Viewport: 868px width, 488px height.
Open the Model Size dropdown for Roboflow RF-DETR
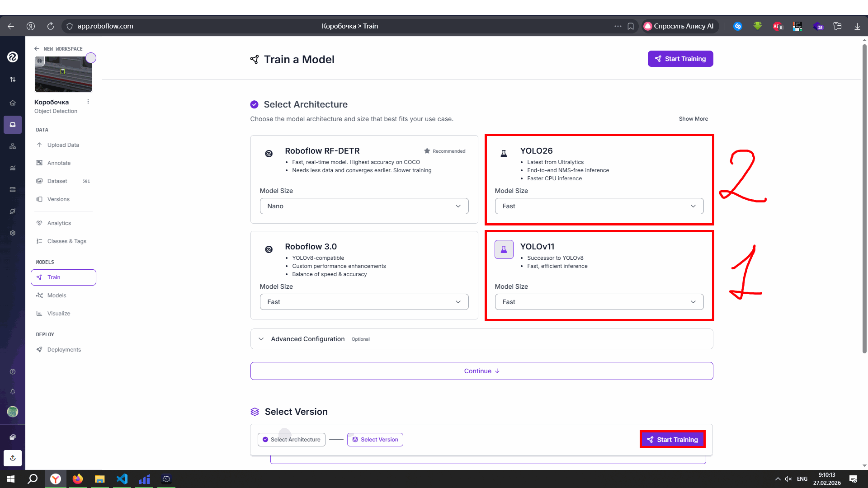point(364,206)
